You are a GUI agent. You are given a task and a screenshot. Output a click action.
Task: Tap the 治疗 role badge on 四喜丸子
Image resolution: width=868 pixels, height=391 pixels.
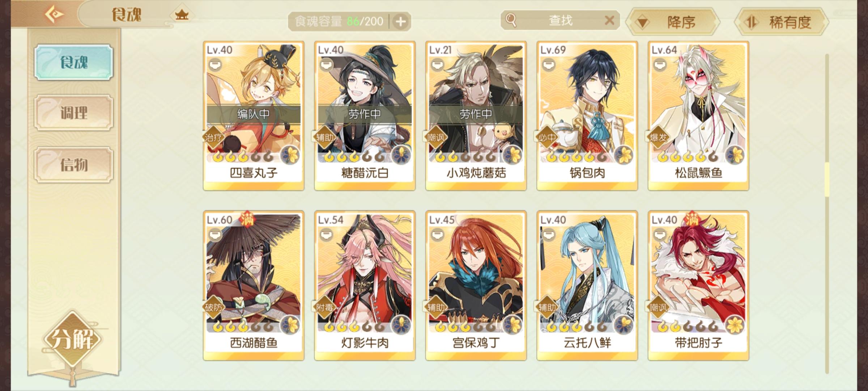pyautogui.click(x=214, y=138)
